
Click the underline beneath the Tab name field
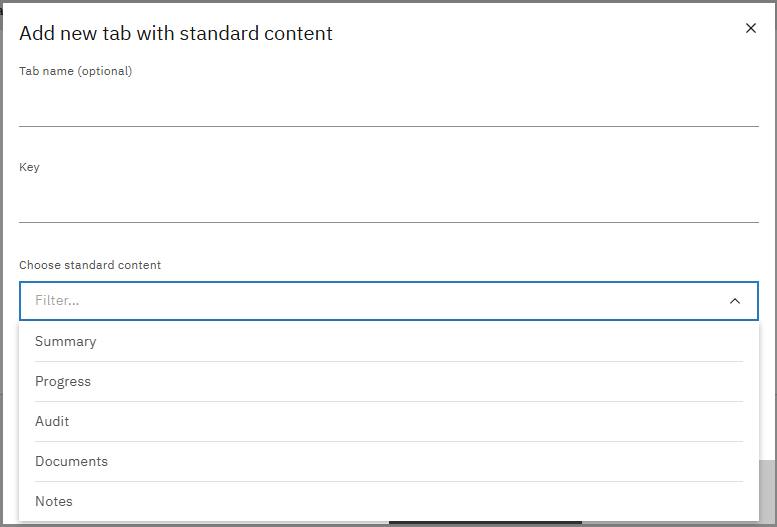point(388,126)
